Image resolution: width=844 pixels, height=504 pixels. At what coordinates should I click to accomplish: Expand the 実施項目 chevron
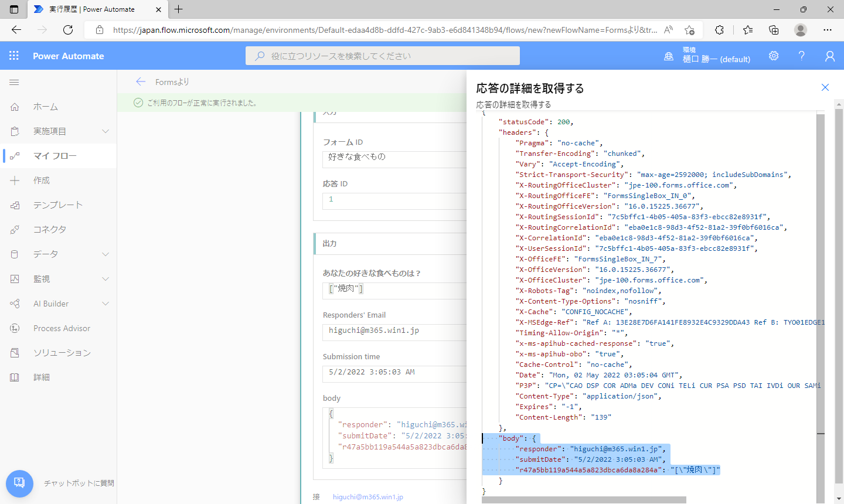tap(105, 131)
